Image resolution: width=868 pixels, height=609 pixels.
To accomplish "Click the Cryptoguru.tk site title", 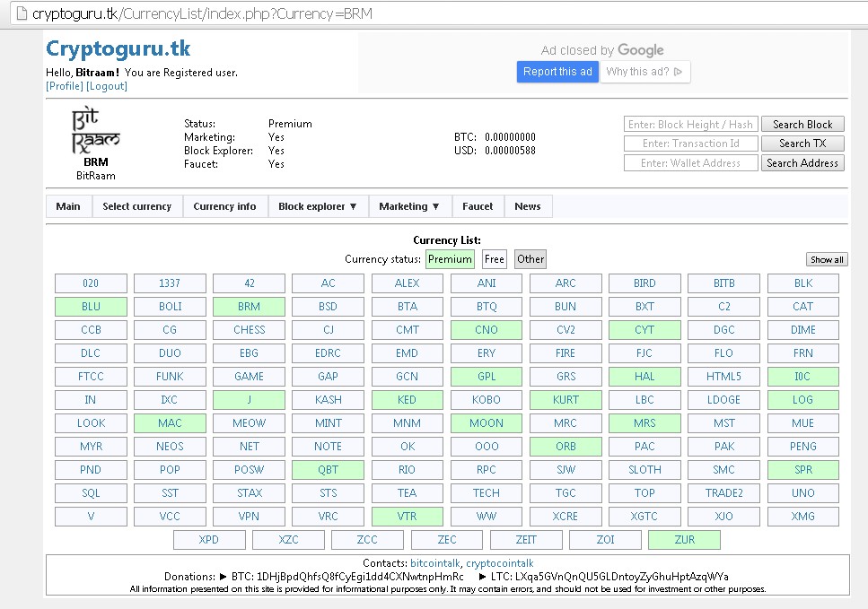I will coord(118,48).
